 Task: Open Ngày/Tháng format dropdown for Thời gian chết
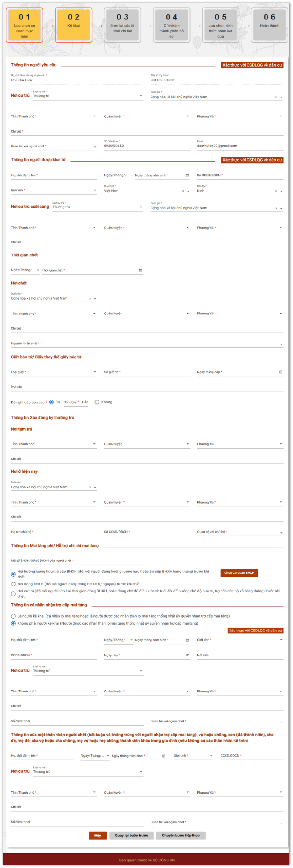click(25, 270)
